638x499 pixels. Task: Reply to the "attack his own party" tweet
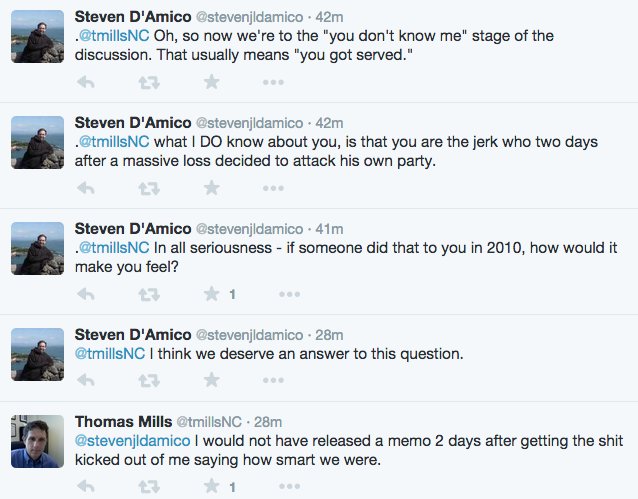tap(86, 188)
